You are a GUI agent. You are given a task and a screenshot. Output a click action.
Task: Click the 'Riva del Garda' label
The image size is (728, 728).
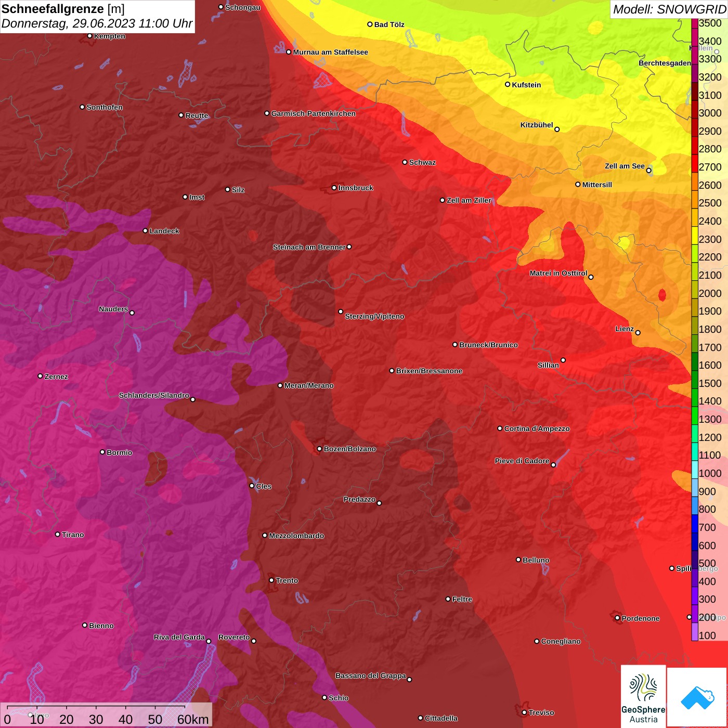click(179, 637)
